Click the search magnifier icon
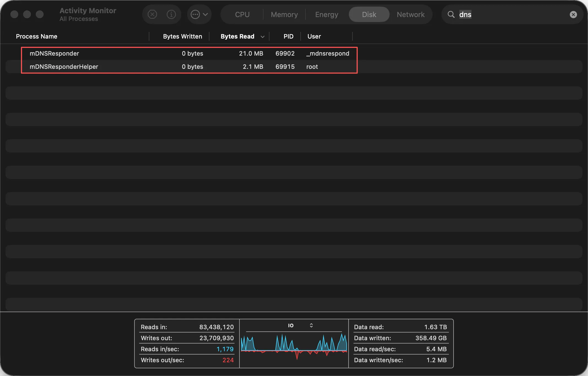 point(451,14)
